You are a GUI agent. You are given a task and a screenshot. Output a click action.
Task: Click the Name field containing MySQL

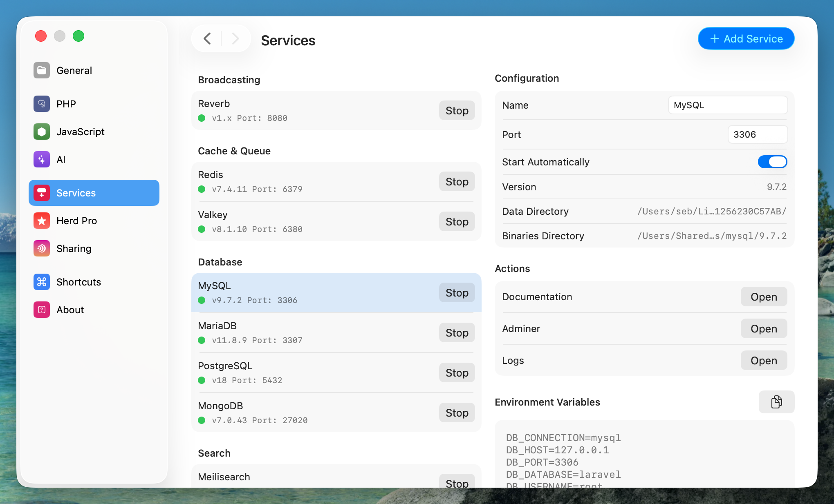pyautogui.click(x=728, y=105)
